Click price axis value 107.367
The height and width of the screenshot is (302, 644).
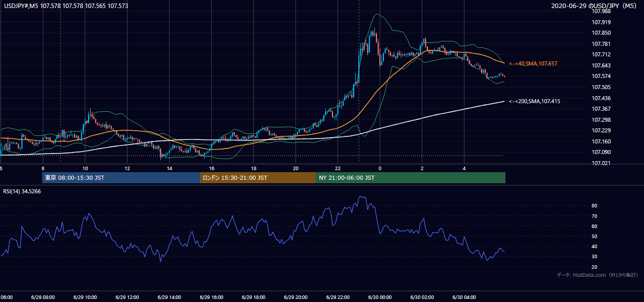coord(601,109)
